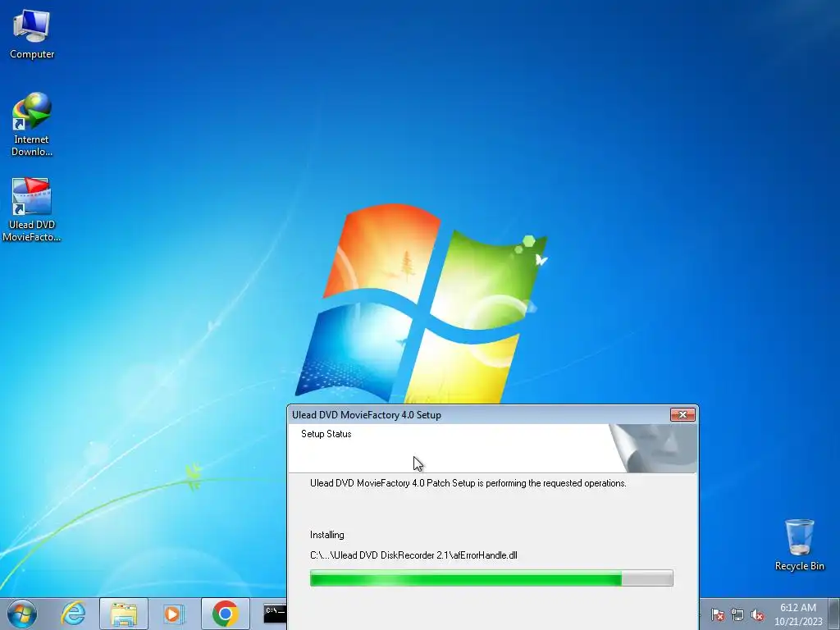Open the Windows Start menu orb

click(x=22, y=614)
